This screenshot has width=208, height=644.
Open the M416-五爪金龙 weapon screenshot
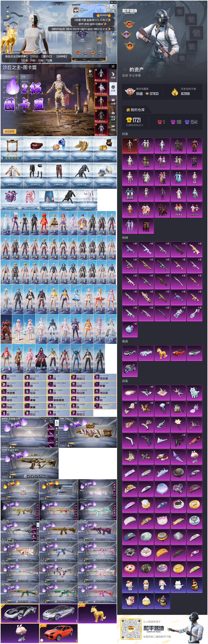coord(59,531)
